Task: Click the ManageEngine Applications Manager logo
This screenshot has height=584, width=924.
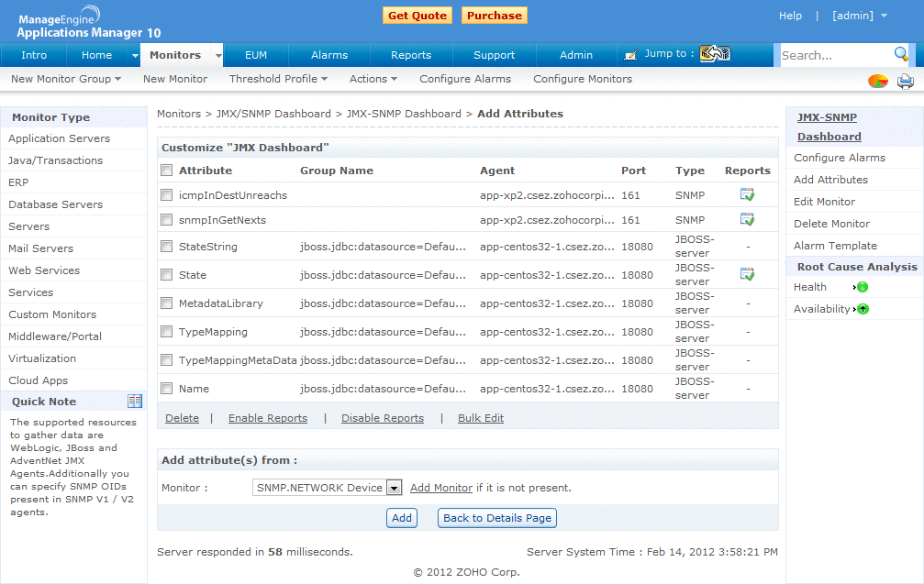Action: tap(88, 22)
